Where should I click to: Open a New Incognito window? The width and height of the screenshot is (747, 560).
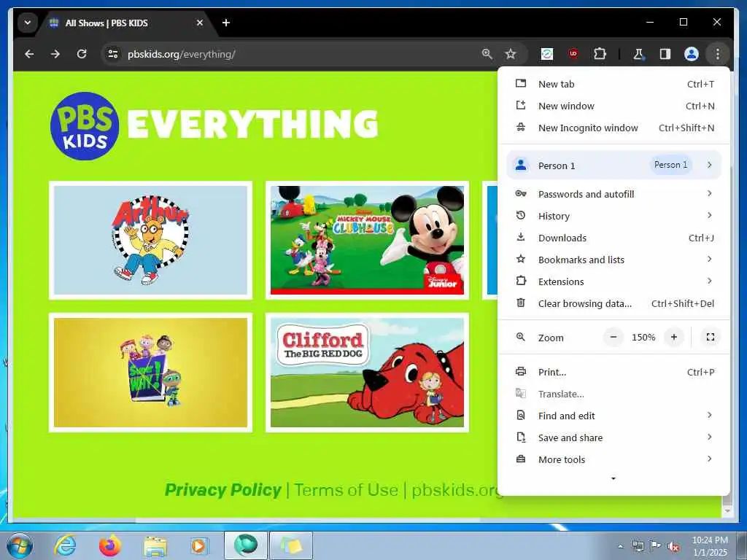tap(614, 128)
